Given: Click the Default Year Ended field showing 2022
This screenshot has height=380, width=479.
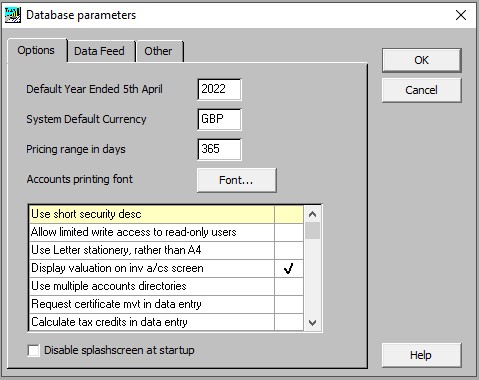Looking at the screenshot, I should click(x=219, y=89).
